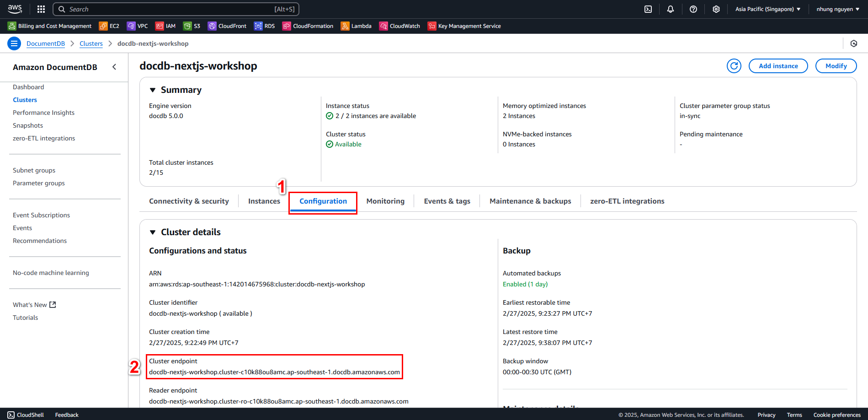Open CloudShell icon in footer
The image size is (868, 420).
11,415
